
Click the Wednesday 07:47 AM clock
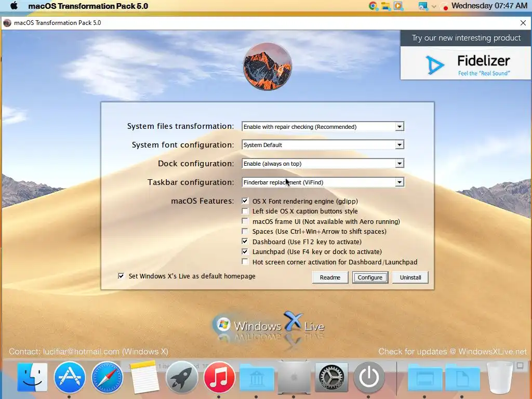coord(489,6)
